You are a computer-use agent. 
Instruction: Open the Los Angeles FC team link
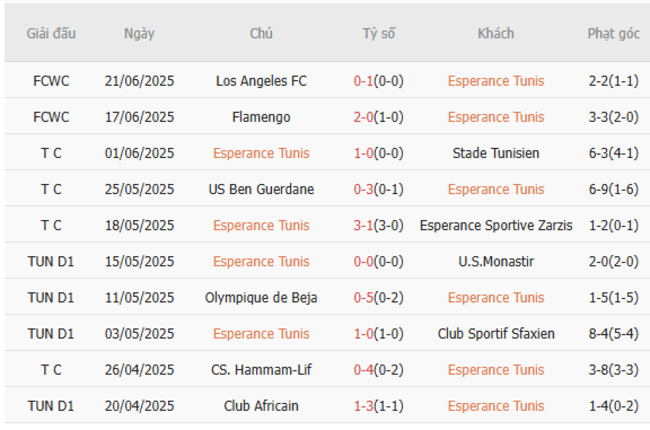click(x=261, y=81)
